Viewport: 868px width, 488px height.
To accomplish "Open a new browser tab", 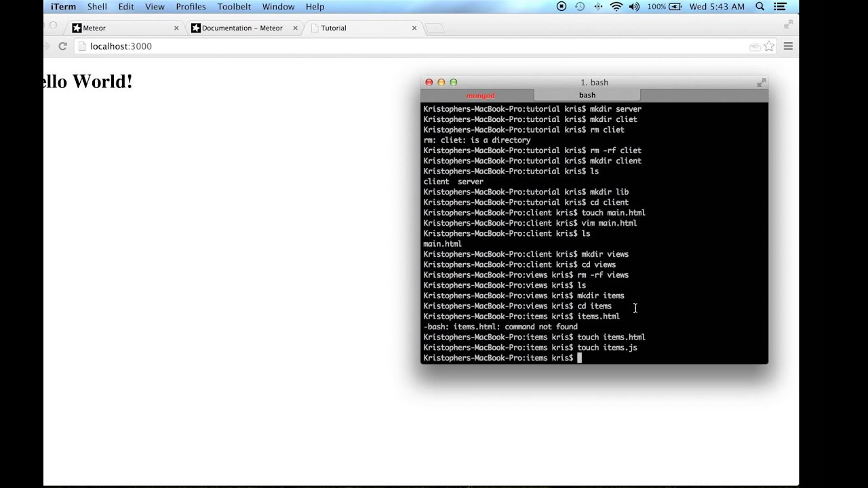I will point(434,28).
